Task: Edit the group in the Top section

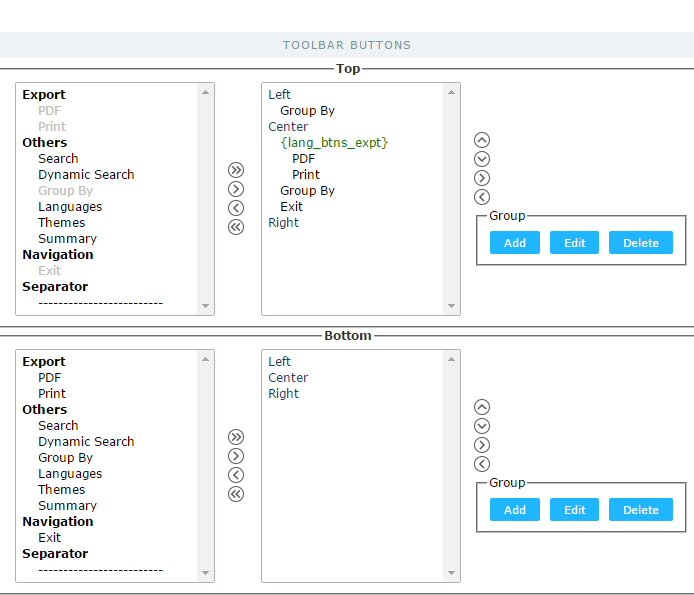Action: point(574,243)
